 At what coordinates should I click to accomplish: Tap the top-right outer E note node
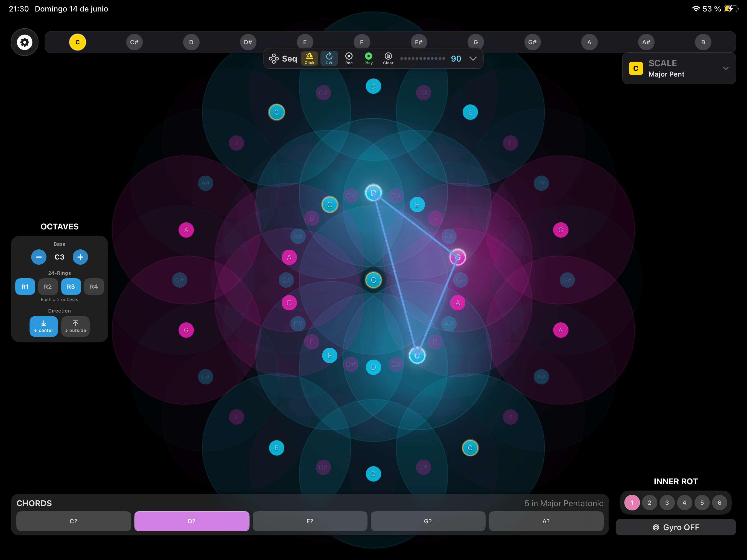click(470, 112)
